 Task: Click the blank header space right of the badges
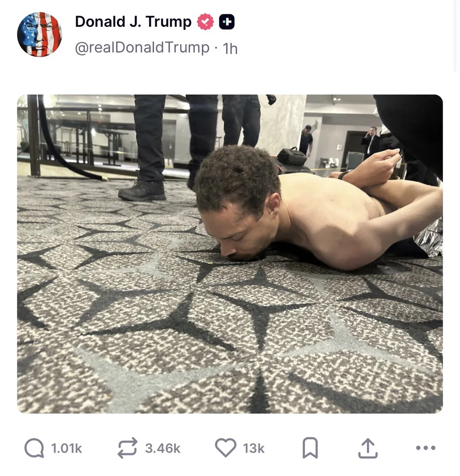(343, 22)
